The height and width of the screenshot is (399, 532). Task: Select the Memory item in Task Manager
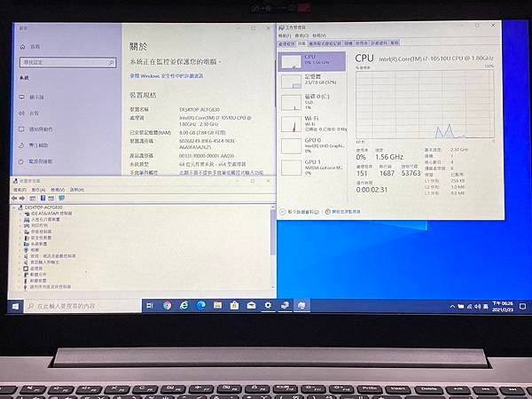(312, 81)
